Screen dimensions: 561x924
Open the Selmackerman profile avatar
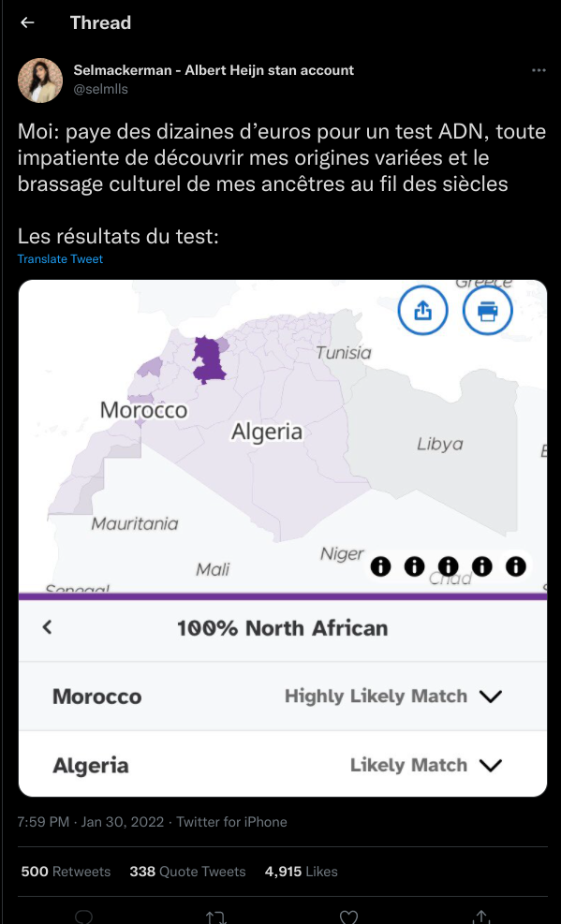[x=40, y=81]
